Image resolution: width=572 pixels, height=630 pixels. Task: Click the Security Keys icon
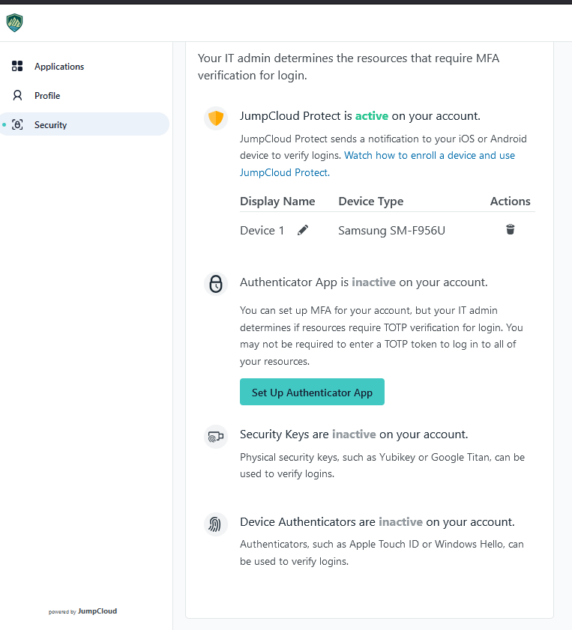tap(216, 436)
